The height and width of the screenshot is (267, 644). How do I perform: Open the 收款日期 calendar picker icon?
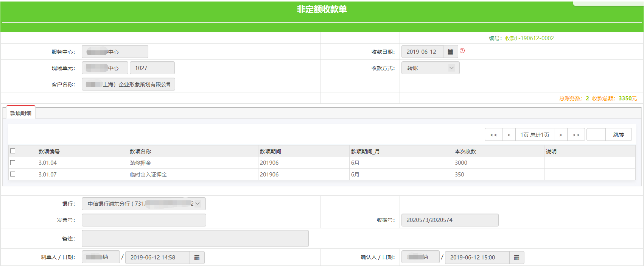pyautogui.click(x=450, y=52)
